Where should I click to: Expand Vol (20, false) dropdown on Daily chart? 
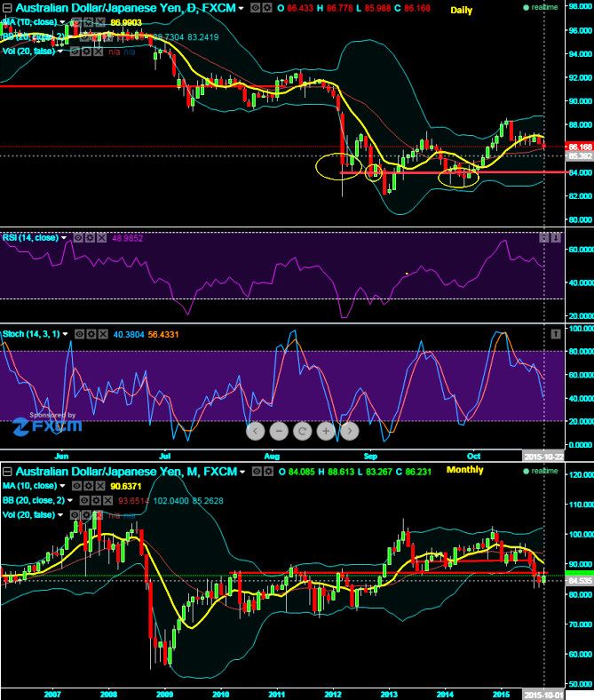click(x=60, y=52)
